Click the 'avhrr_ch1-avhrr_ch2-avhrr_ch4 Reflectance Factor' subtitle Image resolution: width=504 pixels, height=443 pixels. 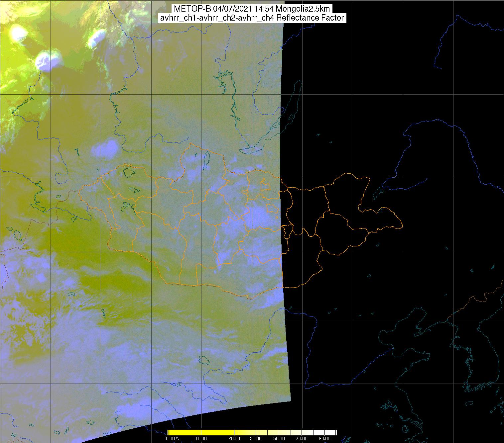tap(252, 18)
